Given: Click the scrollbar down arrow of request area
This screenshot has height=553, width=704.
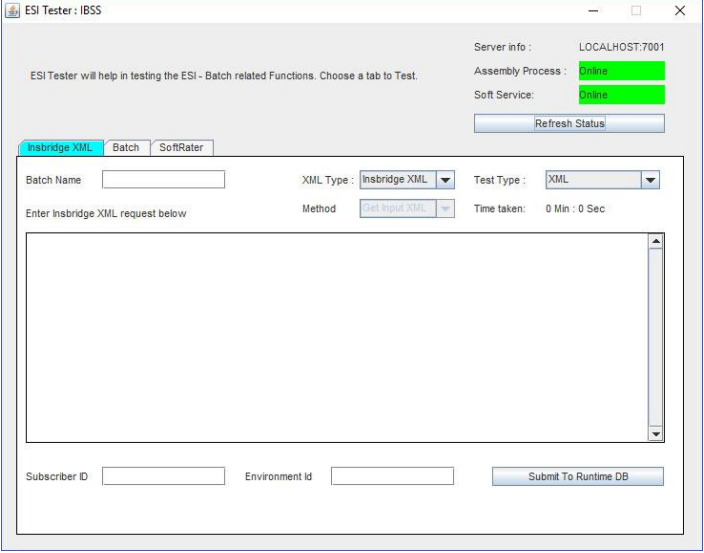Looking at the screenshot, I should 656,434.
